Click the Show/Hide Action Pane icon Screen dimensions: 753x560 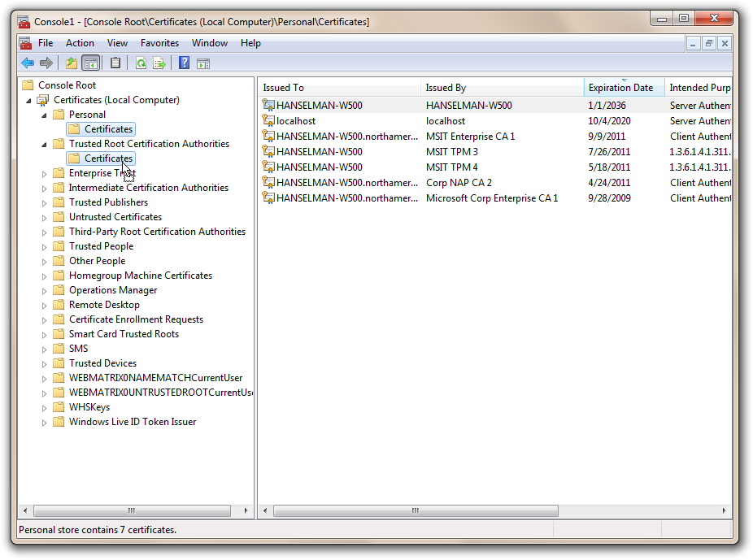click(x=203, y=63)
